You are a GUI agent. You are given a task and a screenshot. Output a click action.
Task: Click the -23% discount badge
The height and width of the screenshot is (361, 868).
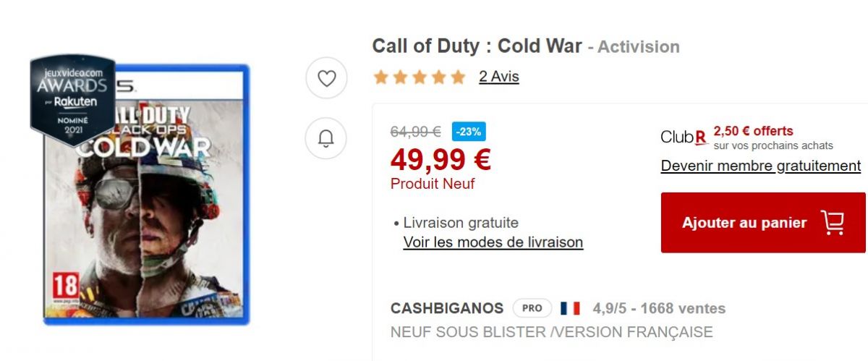click(469, 132)
